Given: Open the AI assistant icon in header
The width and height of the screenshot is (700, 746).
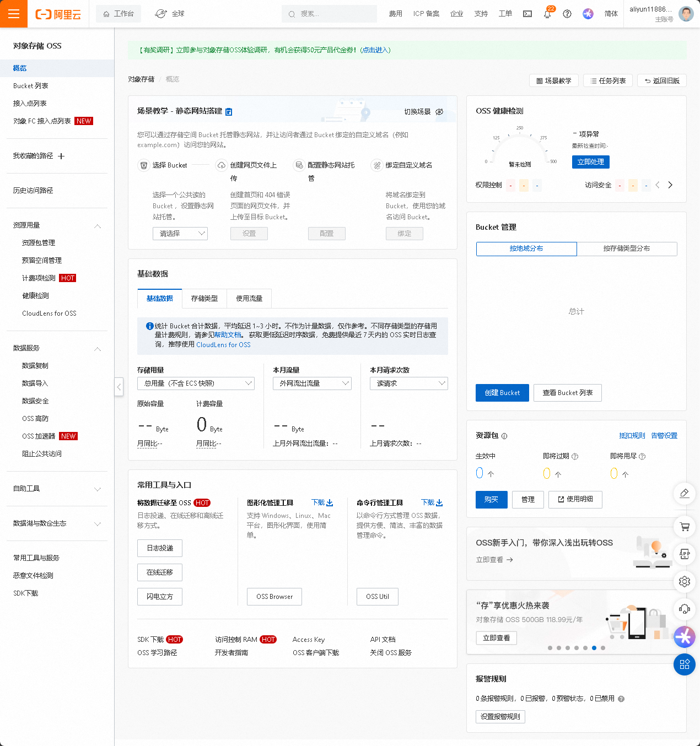Looking at the screenshot, I should coord(588,14).
